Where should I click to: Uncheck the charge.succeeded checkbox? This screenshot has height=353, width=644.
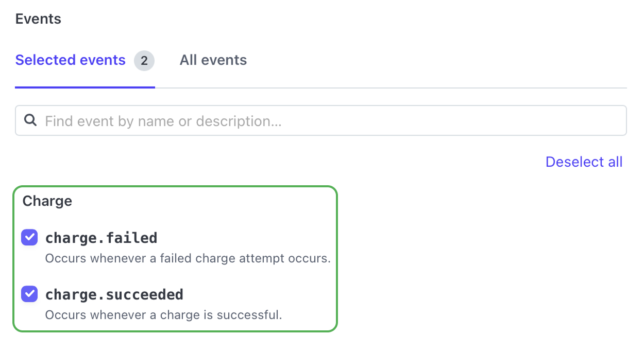(29, 294)
